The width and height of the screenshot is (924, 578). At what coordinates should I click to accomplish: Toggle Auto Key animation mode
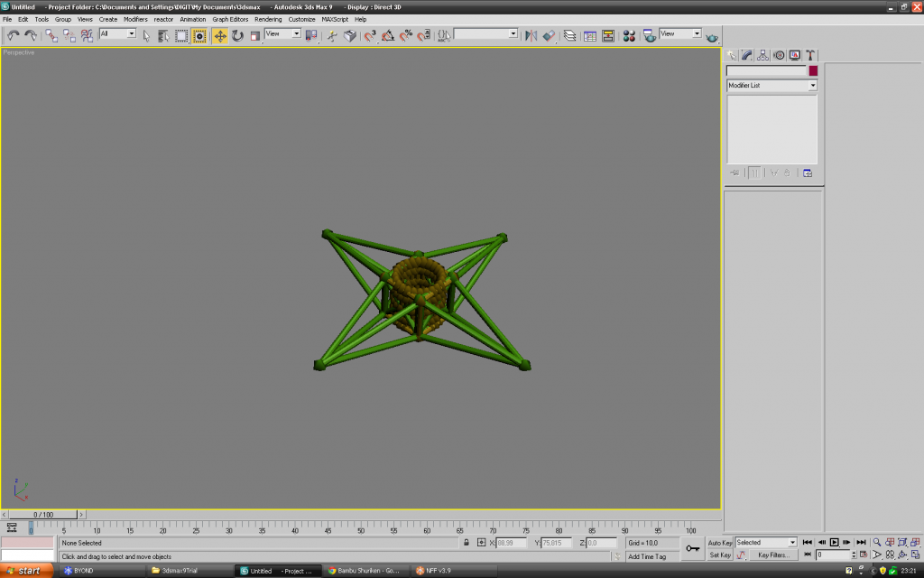pyautogui.click(x=720, y=543)
